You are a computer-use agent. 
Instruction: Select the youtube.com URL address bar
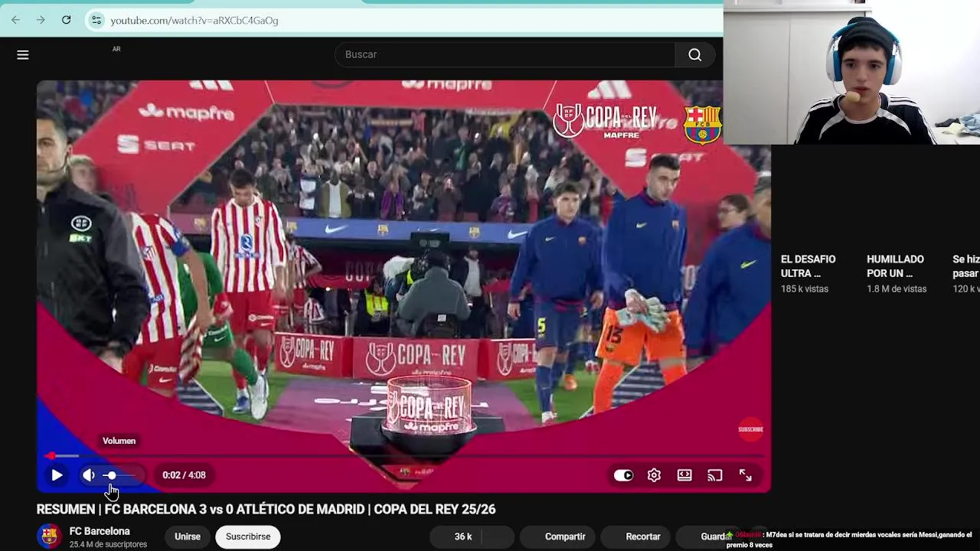click(194, 21)
